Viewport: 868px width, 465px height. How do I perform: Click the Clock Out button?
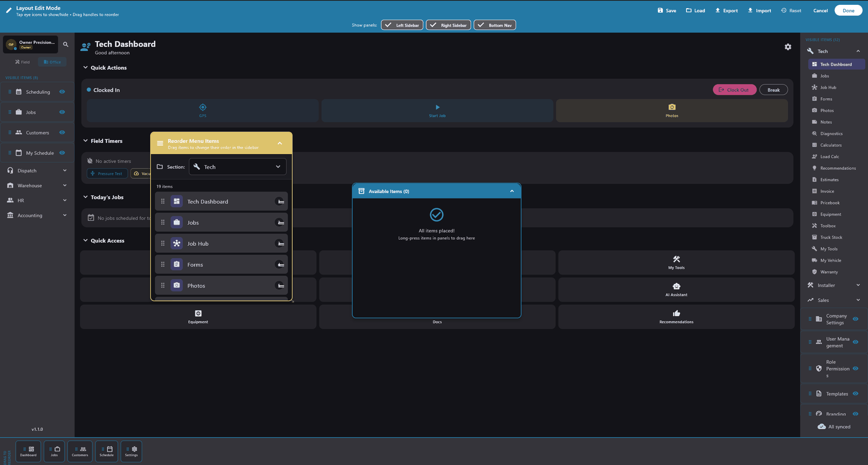pos(735,90)
